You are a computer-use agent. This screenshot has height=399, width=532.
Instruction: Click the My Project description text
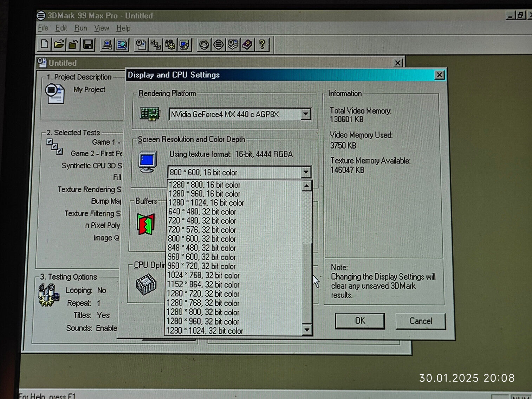pos(89,90)
